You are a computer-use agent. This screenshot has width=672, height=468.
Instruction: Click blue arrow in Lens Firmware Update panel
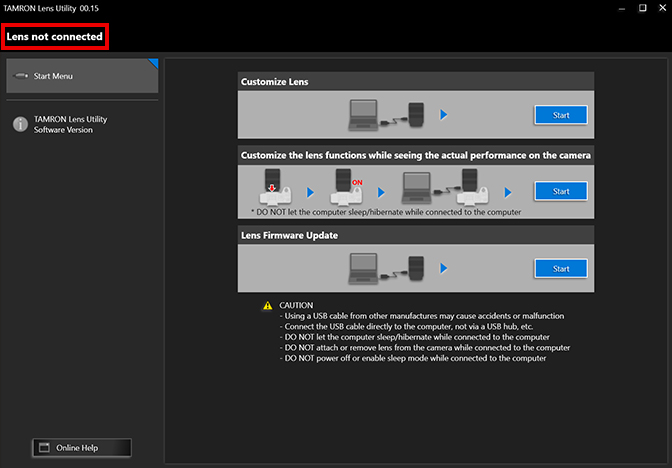tap(444, 268)
